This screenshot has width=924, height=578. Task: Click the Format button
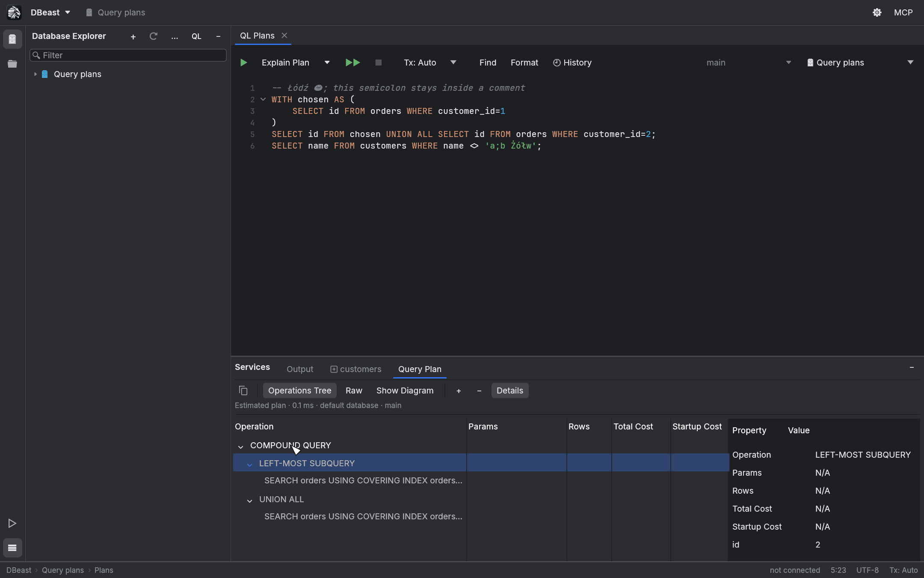tap(524, 63)
